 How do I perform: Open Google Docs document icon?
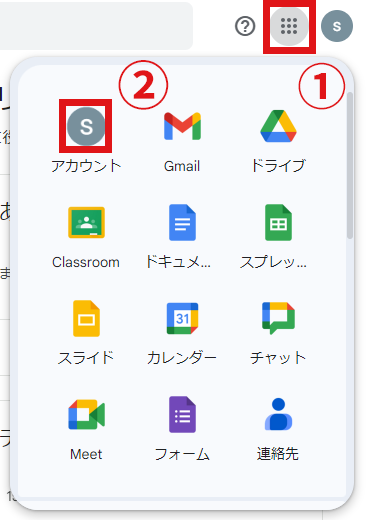click(182, 222)
